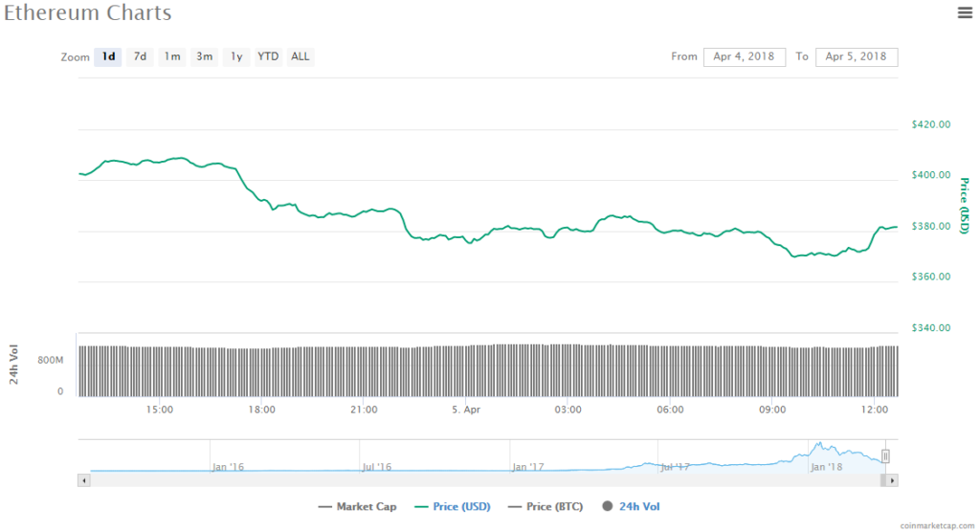Toggle 24h Vol series visibility
Image resolution: width=980 pixels, height=532 pixels.
pyautogui.click(x=632, y=506)
